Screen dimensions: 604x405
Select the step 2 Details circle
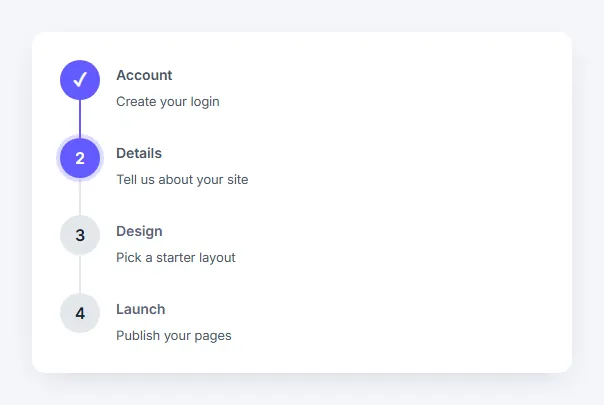click(80, 158)
